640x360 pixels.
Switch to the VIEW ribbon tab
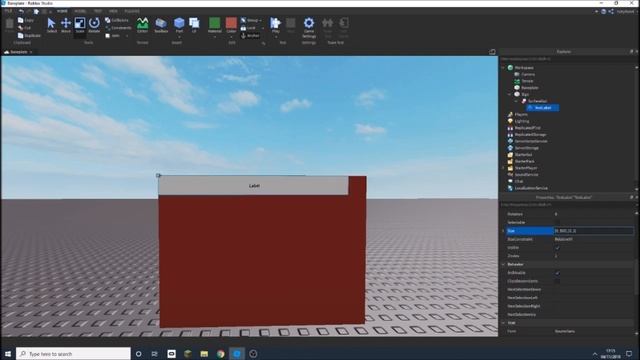coord(113,11)
